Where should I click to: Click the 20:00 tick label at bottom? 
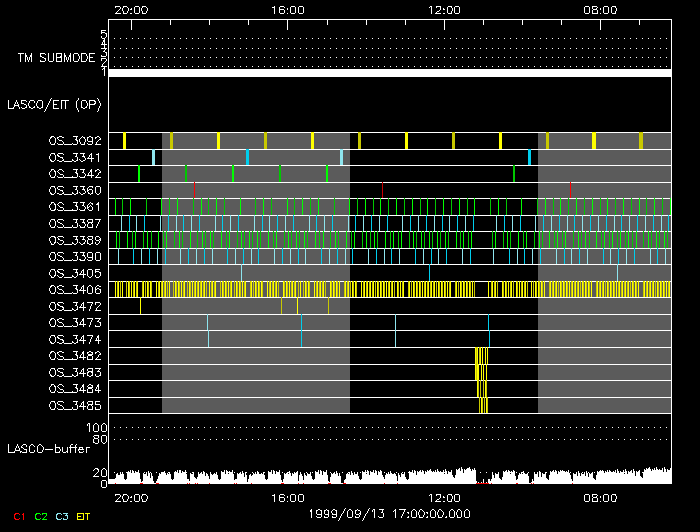[x=131, y=497]
